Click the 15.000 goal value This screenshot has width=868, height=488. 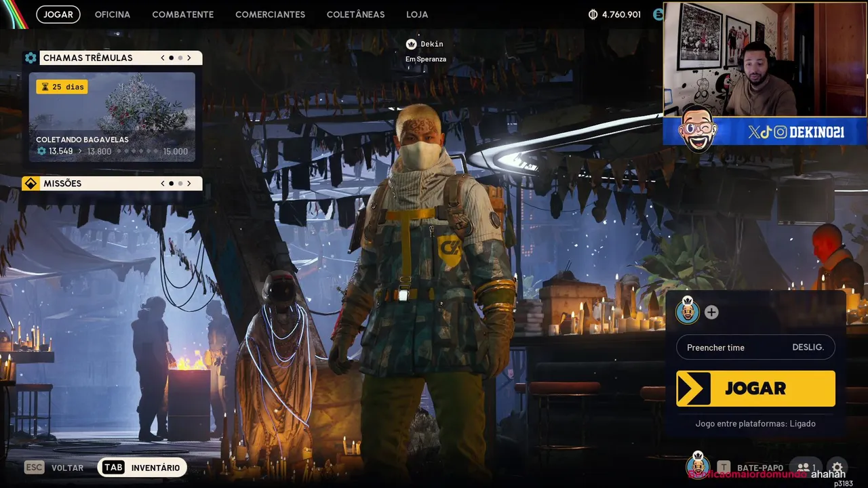pyautogui.click(x=176, y=151)
